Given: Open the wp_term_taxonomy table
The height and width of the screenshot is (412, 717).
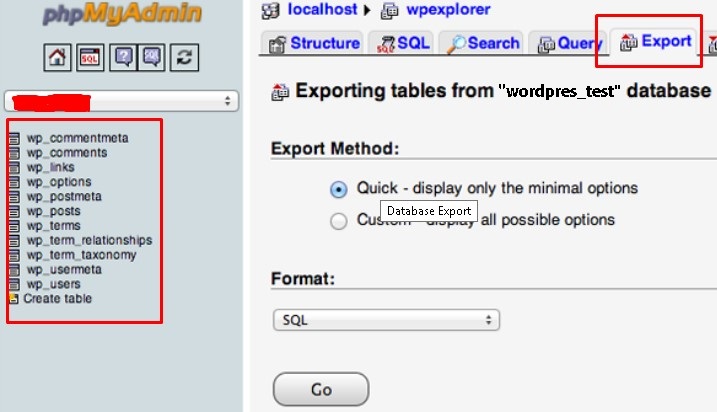Looking at the screenshot, I should tap(81, 255).
